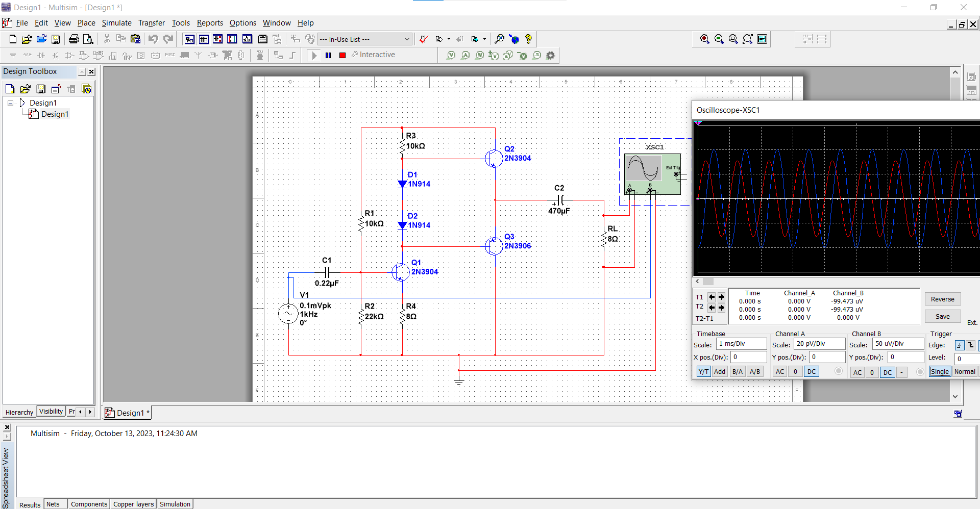This screenshot has height=509, width=980.
Task: Select the Place Diode component toolbar icon
Action: coord(41,56)
